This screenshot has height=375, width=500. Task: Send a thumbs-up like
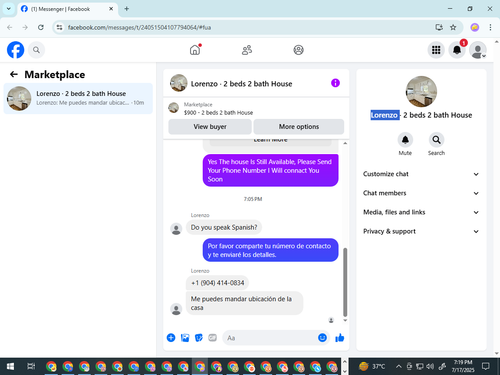[x=340, y=338]
